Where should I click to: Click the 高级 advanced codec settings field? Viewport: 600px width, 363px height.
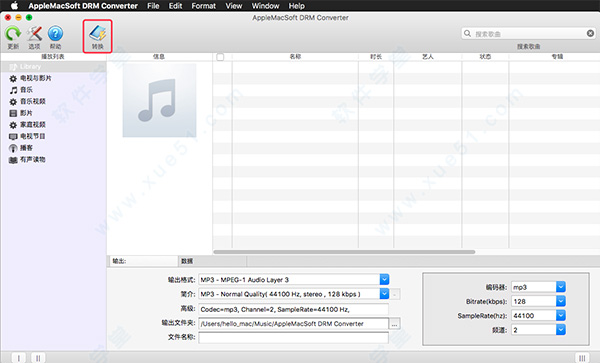293,309
